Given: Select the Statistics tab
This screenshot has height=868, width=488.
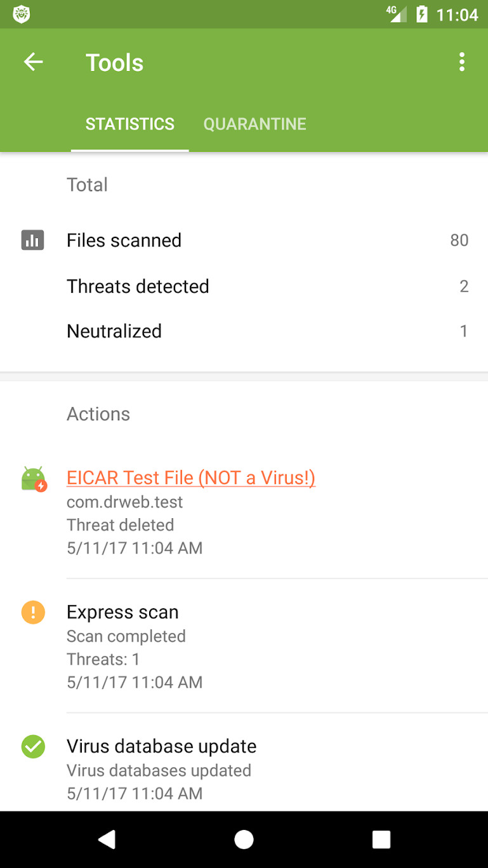Looking at the screenshot, I should pyautogui.click(x=130, y=124).
